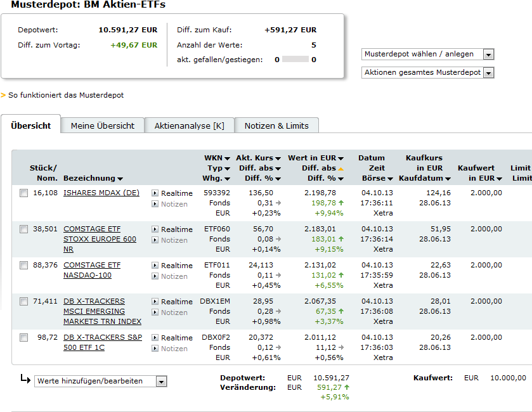Viewport: 532px width, 412px height.
Task: Open So funktioniert das Musterdepot link
Action: point(66,95)
